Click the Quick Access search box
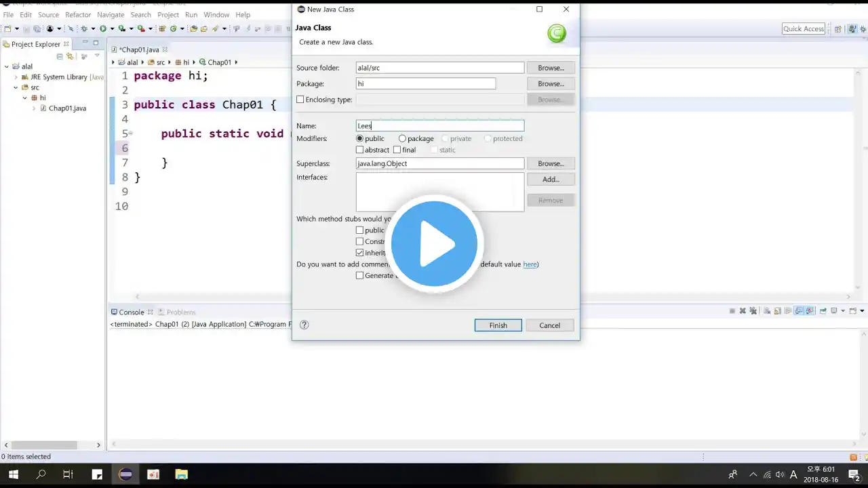868x488 pixels. pyautogui.click(x=804, y=28)
